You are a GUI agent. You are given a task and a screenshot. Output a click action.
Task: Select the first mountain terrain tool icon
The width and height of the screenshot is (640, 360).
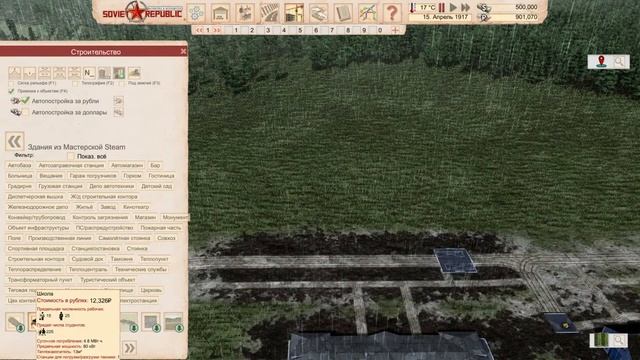15,73
